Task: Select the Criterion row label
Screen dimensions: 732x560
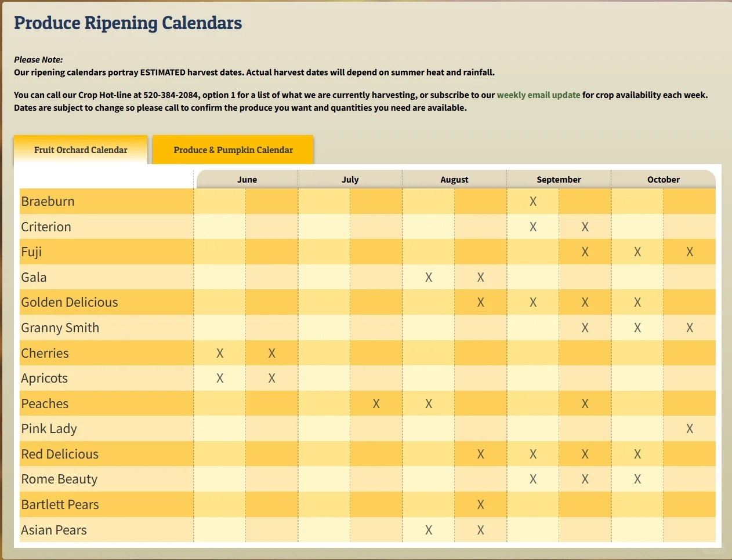Action: (46, 227)
